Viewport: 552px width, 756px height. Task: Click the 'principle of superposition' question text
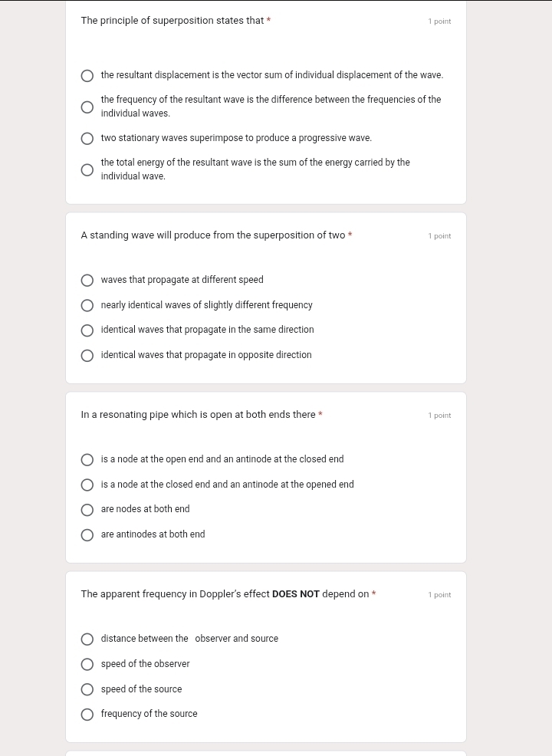(172, 21)
